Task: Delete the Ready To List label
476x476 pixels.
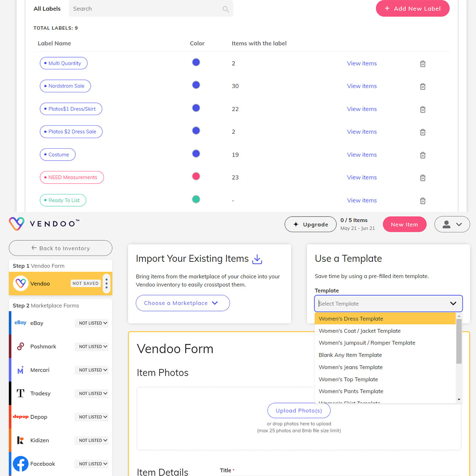Action: [x=423, y=201]
